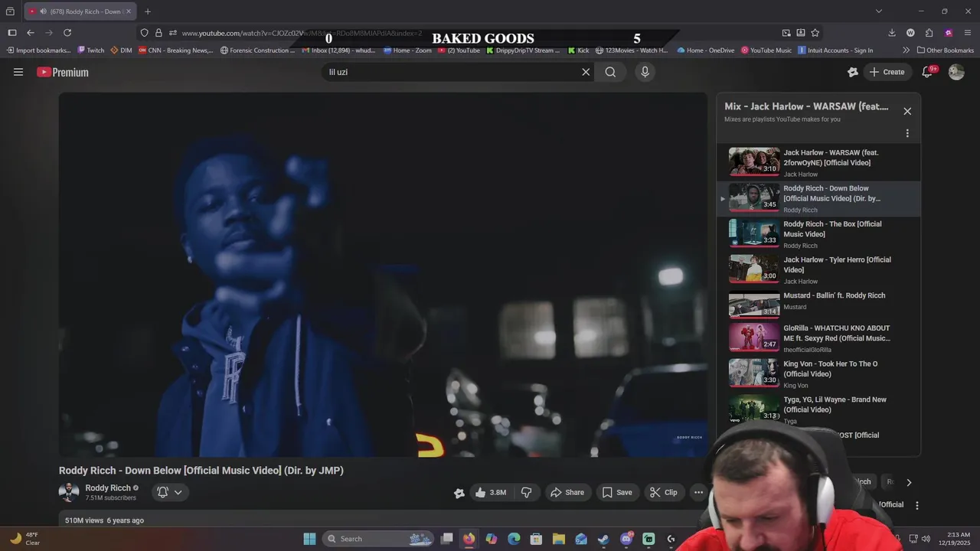
Task: Play Tyga, YG, Lil Wayne - Brand New
Action: tap(818, 409)
